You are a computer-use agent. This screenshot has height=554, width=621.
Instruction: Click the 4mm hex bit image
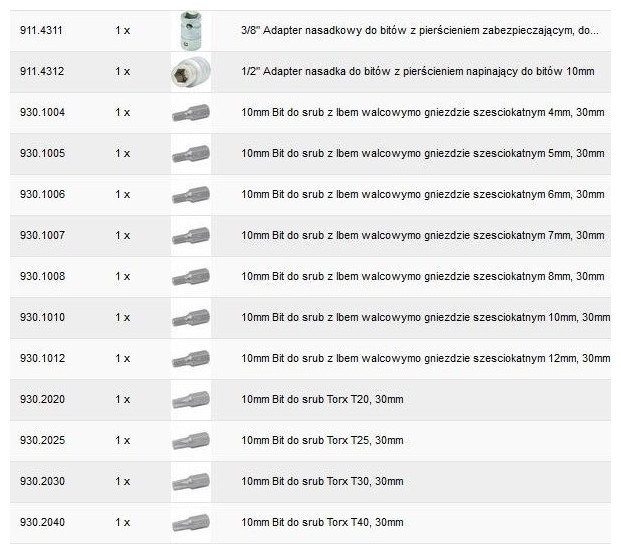coord(190,112)
